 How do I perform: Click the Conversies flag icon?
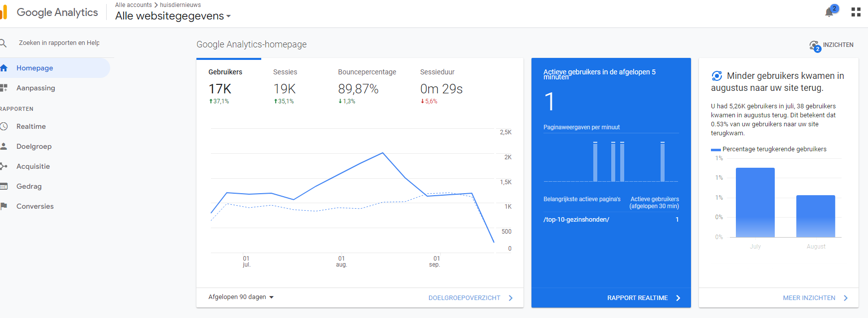coord(3,206)
